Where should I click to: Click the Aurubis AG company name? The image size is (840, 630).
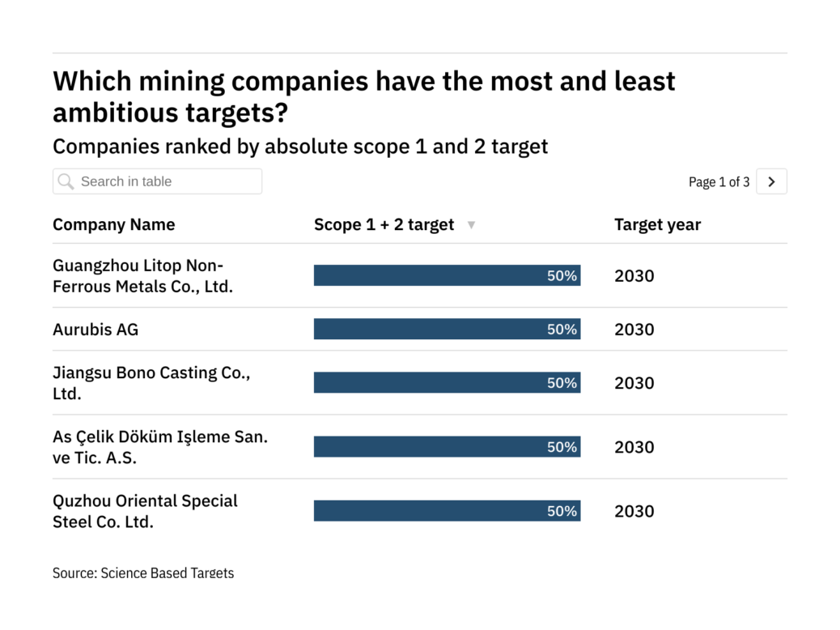click(95, 330)
